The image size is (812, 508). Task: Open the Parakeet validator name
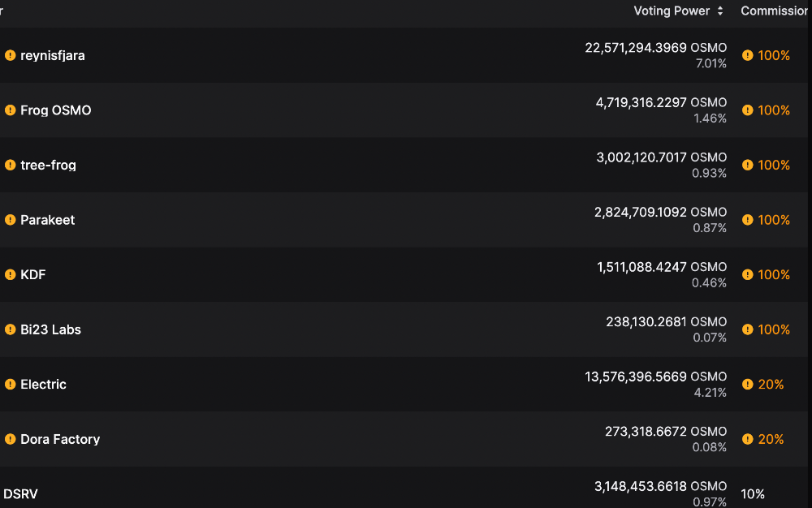(x=48, y=220)
